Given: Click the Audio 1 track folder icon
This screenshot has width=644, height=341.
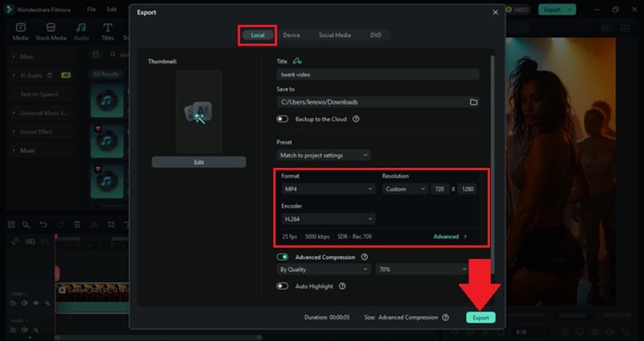Looking at the screenshot, I should click(x=13, y=330).
